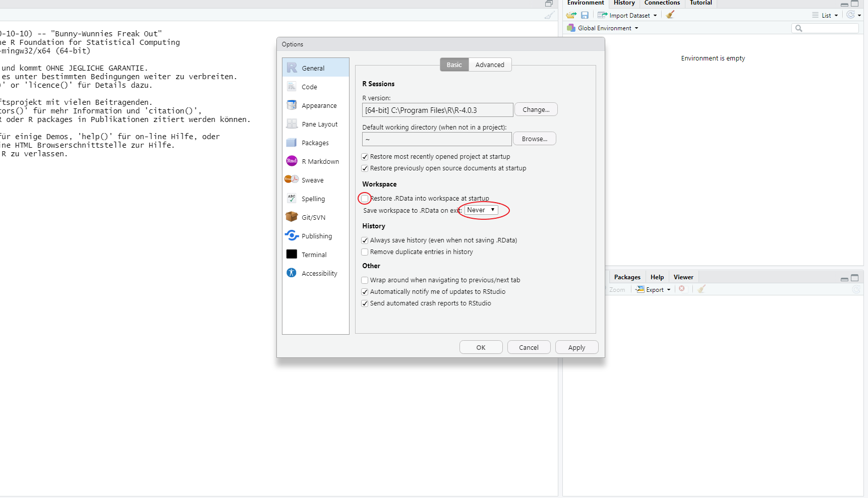Click the Browse... working directory button

click(x=535, y=139)
